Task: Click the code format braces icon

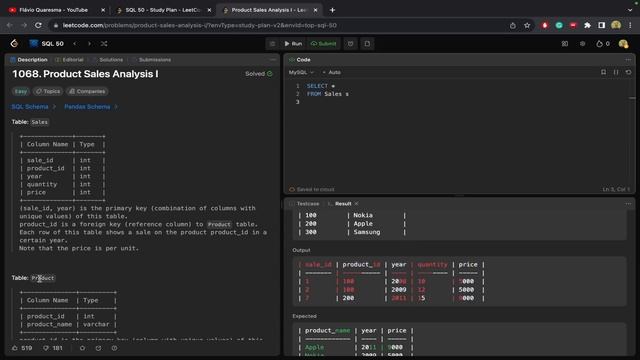Action: point(616,72)
